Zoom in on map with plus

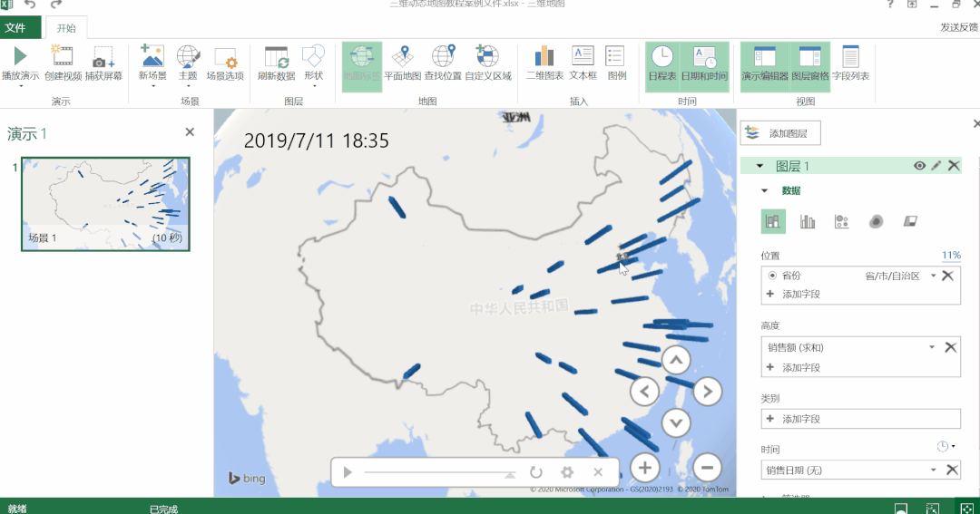tap(645, 467)
